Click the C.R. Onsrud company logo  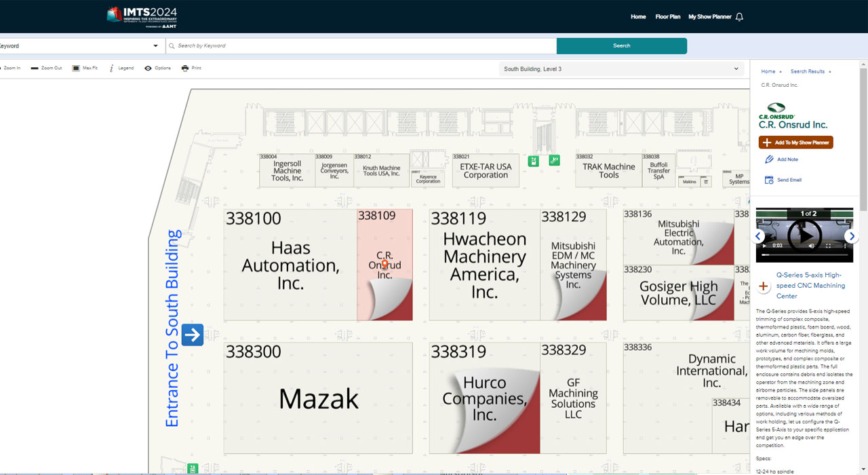pyautogui.click(x=776, y=111)
